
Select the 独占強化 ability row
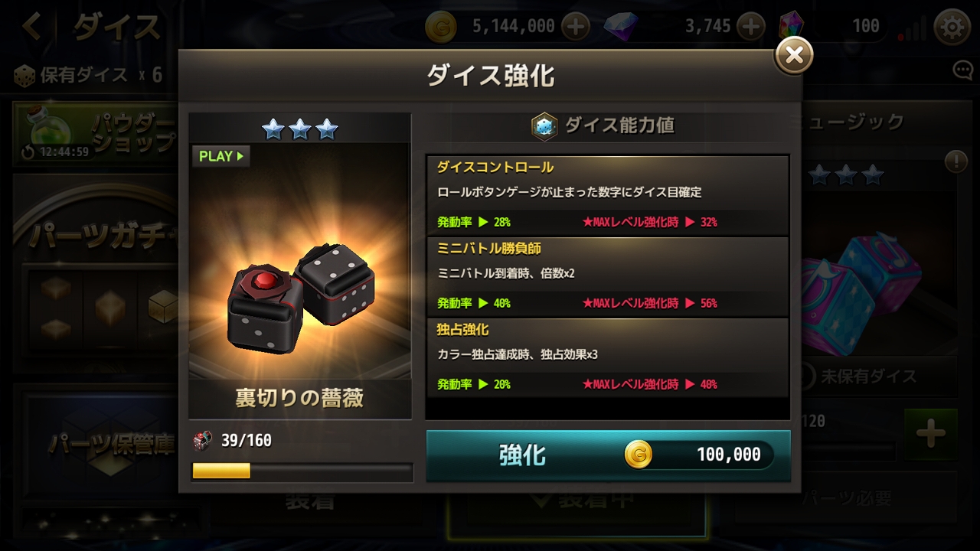coord(607,357)
